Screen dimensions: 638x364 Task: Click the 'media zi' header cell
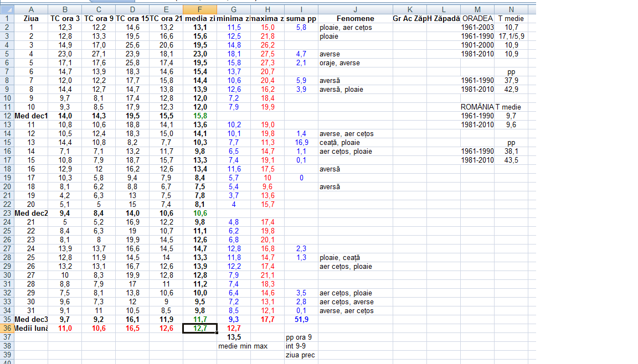pos(200,19)
